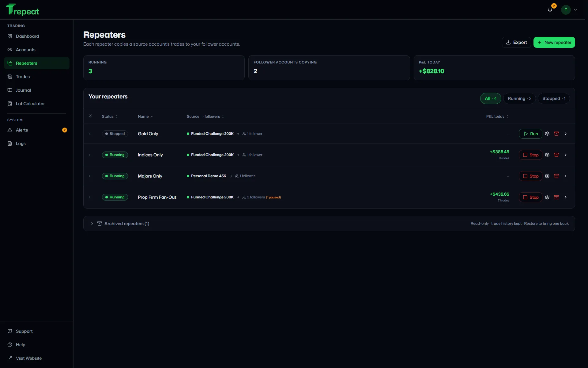Archive the Majors Only repeater
This screenshot has height=368, width=588.
[x=556, y=176]
